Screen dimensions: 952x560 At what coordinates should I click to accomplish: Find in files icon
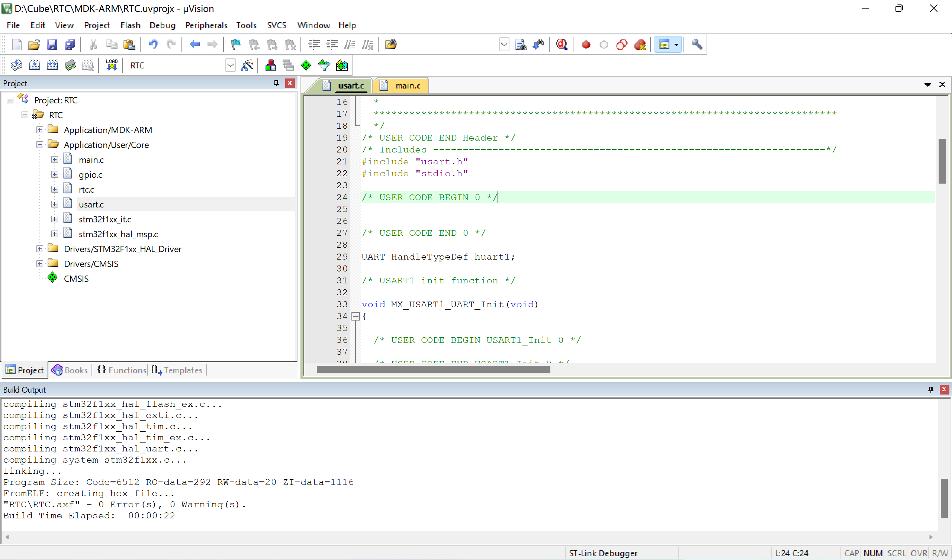point(391,45)
